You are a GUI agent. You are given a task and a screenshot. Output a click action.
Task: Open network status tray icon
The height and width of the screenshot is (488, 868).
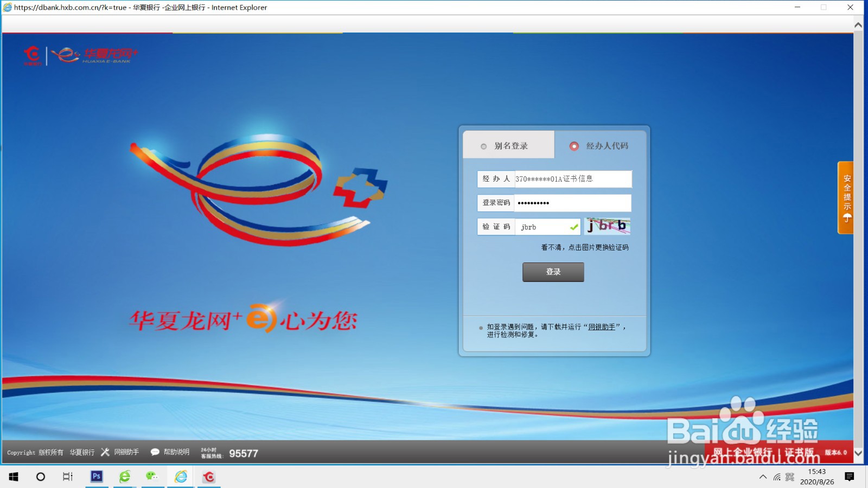[x=777, y=477]
